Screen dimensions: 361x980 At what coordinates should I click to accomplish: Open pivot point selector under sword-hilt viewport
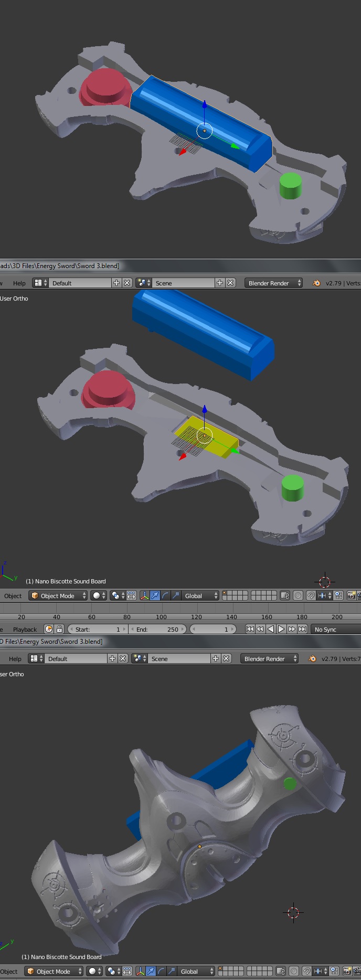click(114, 971)
